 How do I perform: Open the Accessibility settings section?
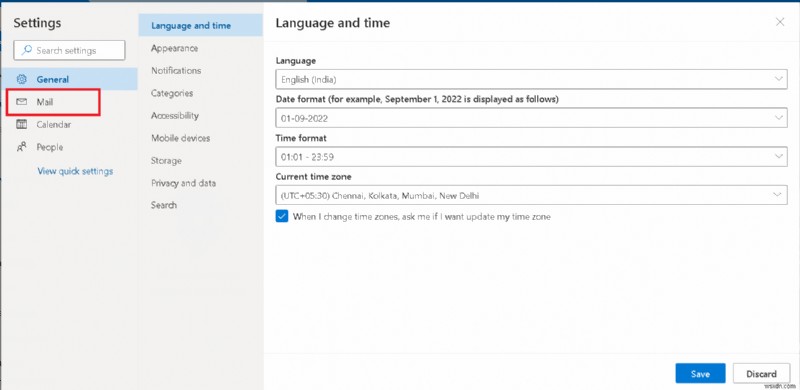click(174, 115)
